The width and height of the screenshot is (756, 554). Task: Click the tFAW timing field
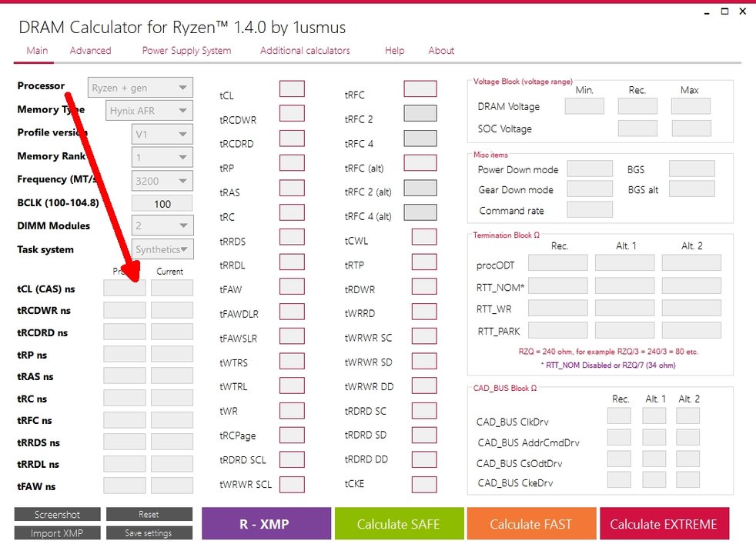(x=293, y=286)
